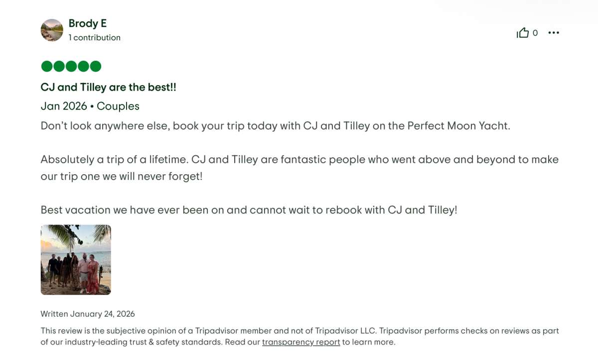Image resolution: width=598 pixels, height=364 pixels.
Task: Click the "1 contribution" text
Action: [95, 38]
